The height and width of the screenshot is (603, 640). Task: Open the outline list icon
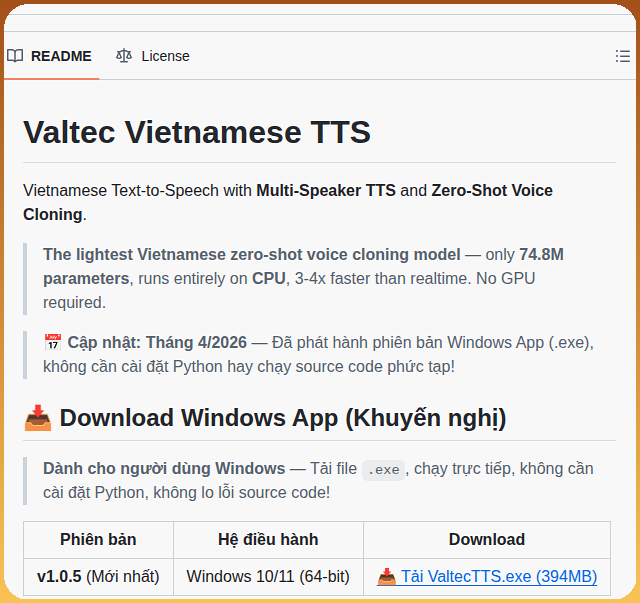pos(623,56)
